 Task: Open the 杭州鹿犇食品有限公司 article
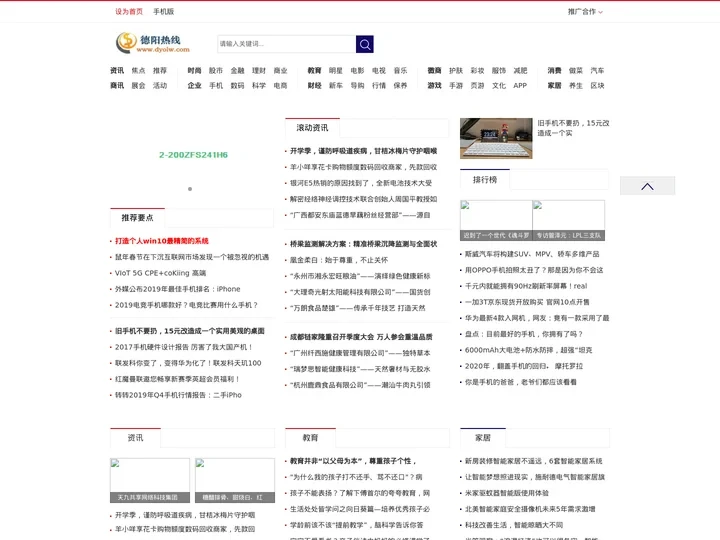tap(360, 385)
